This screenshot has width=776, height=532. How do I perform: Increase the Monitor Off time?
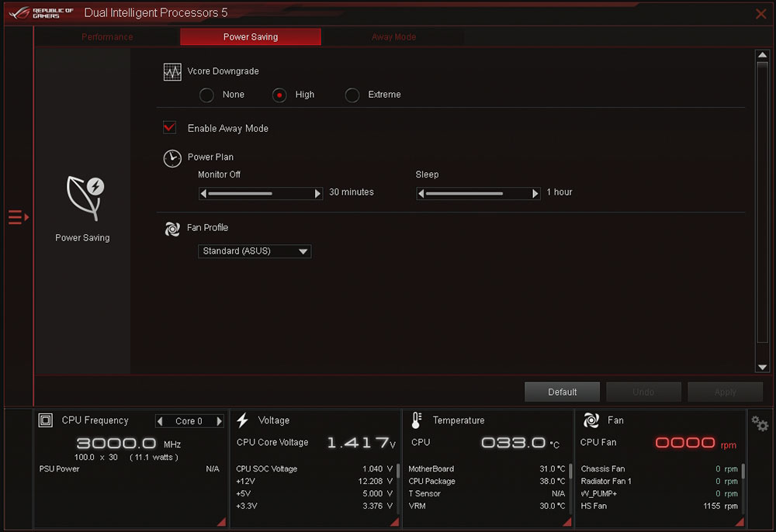coord(317,193)
